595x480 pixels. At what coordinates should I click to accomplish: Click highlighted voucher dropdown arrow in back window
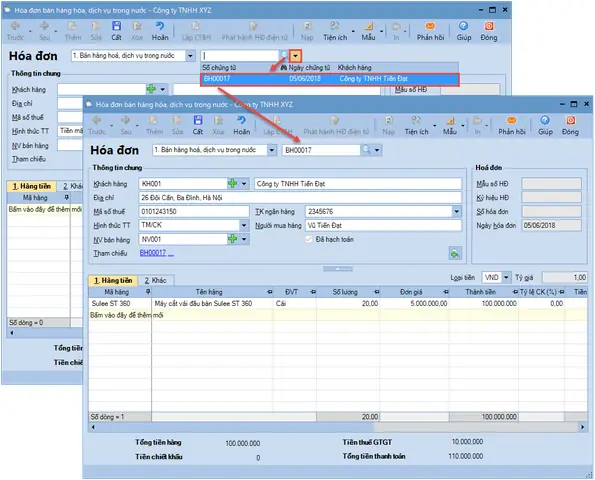[295, 56]
